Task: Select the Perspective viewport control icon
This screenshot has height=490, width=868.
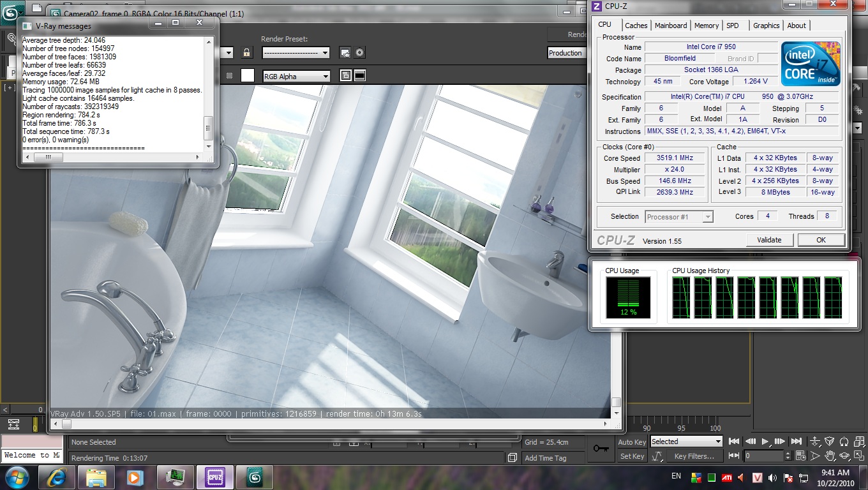Action: (830, 442)
